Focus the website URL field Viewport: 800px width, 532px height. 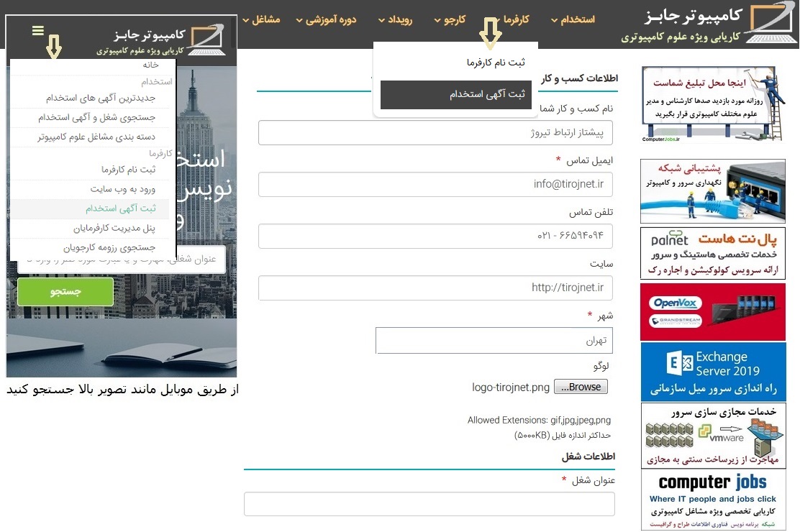[435, 288]
